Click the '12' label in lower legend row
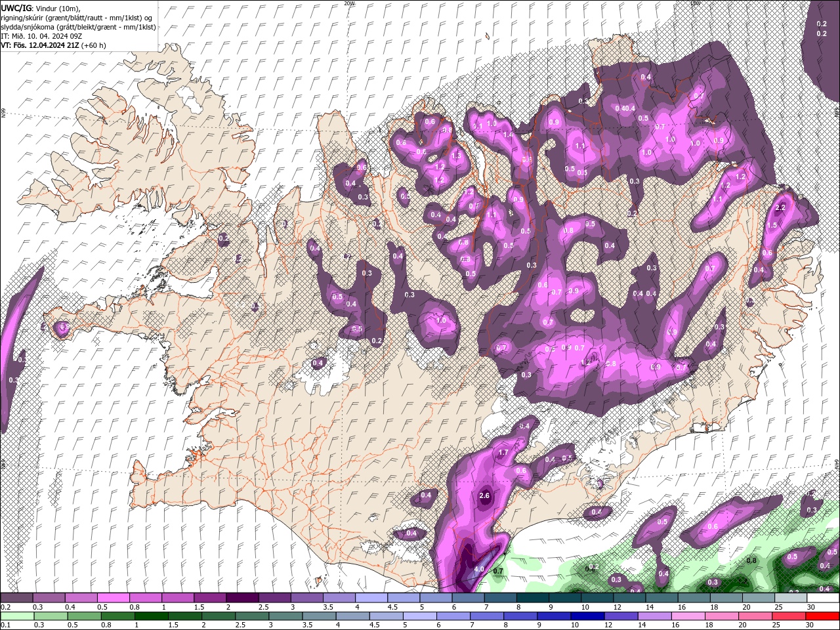 608,625
